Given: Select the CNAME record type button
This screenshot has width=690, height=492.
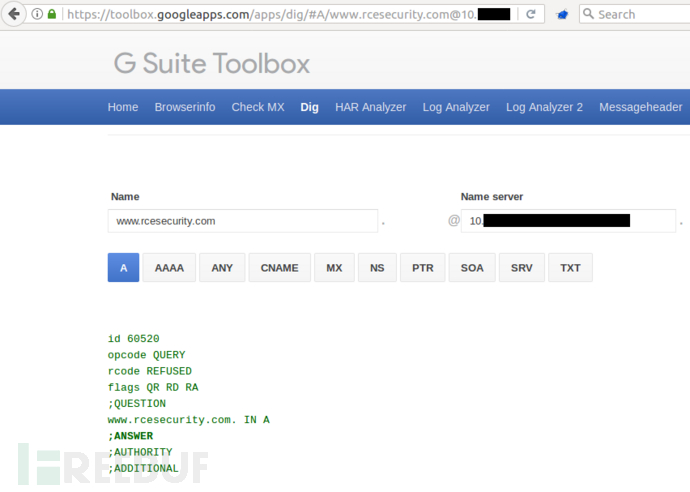Looking at the screenshot, I should (x=279, y=268).
